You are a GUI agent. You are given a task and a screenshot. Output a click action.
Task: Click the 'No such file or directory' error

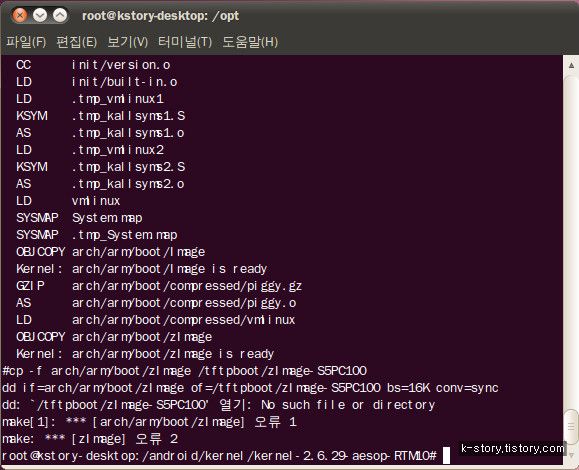pos(348,405)
